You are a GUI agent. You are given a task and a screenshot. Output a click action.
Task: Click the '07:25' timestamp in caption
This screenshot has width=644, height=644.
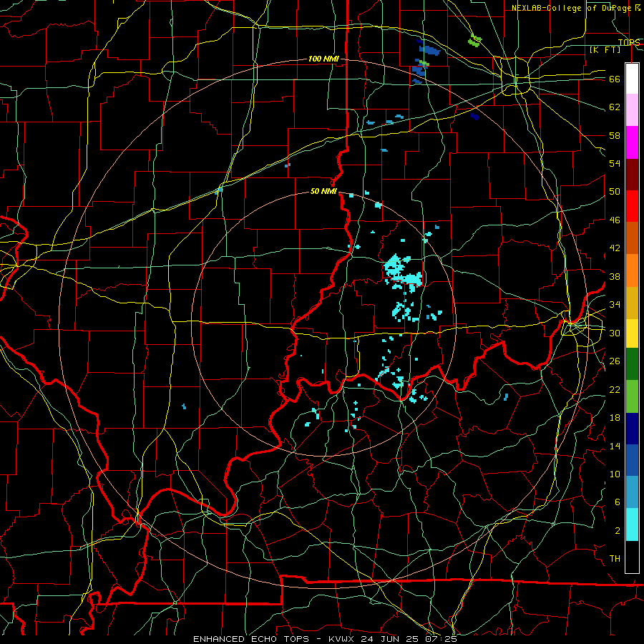[x=441, y=639]
